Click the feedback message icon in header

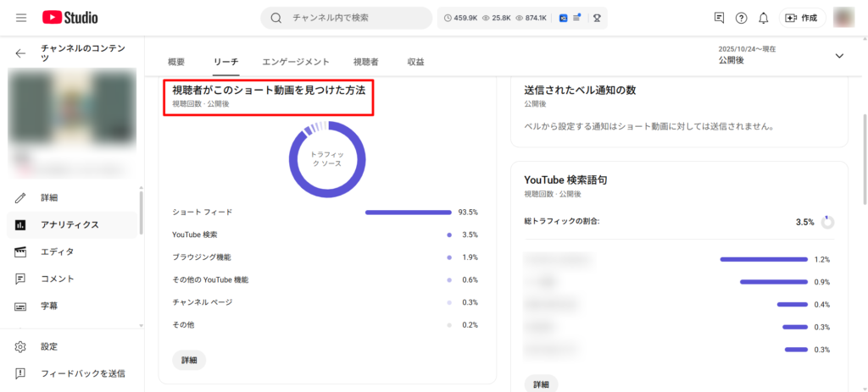point(719,18)
